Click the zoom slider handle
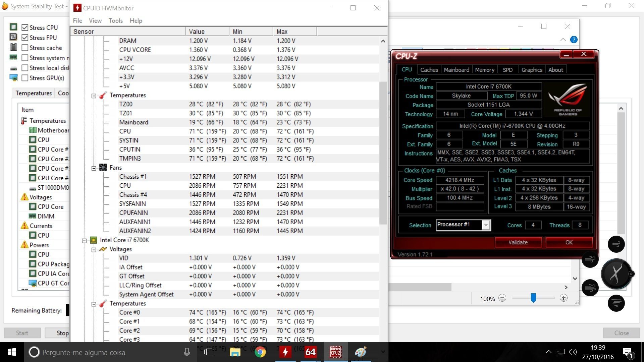The height and width of the screenshot is (362, 644). (533, 298)
